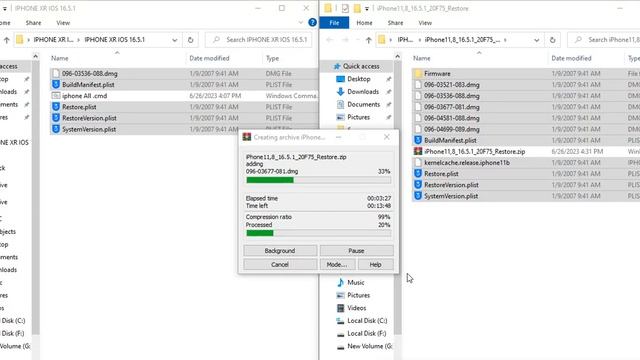Screen dimensions: 640x360
Task: Go back in right Explorer window
Action: [330, 40]
